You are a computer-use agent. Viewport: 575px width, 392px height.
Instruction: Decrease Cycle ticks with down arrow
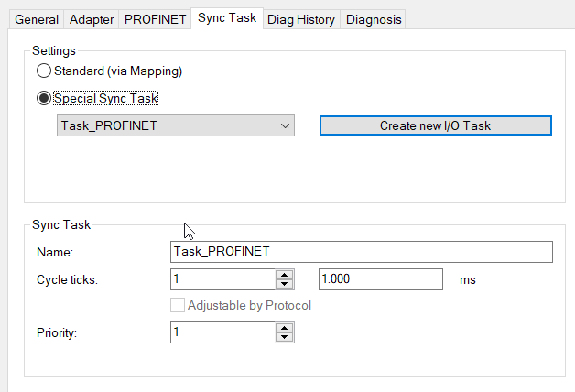pos(285,284)
